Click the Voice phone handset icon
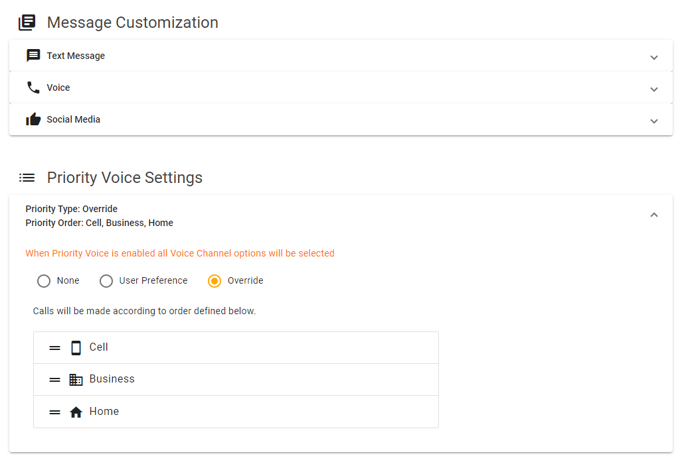 [33, 87]
